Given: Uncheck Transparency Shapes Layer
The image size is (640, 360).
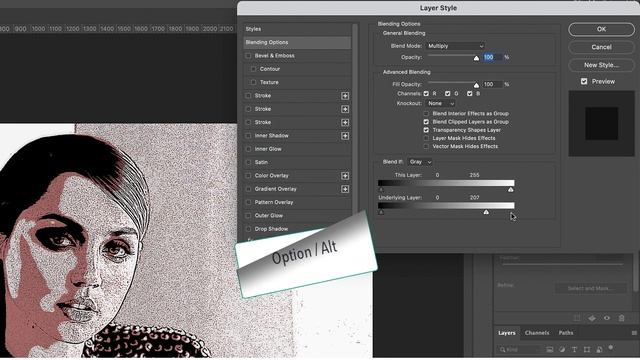Looking at the screenshot, I should (426, 130).
